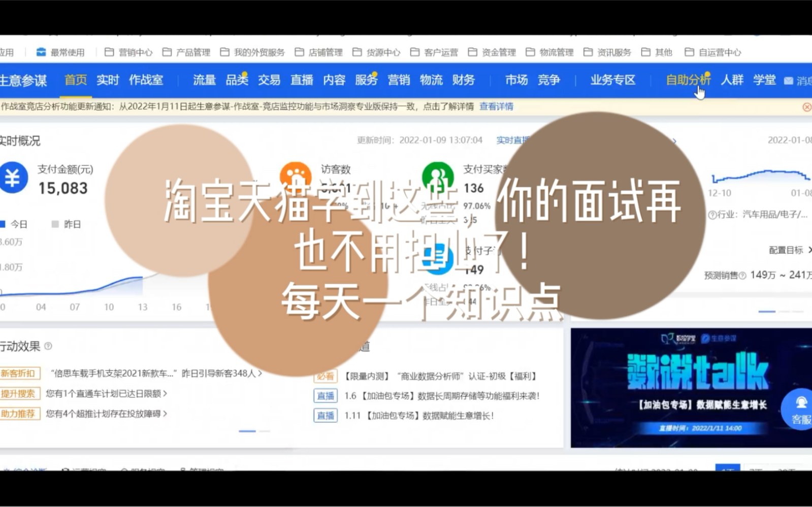The height and width of the screenshot is (507, 812).
Task: Click the 必看 tag
Action: 325,377
